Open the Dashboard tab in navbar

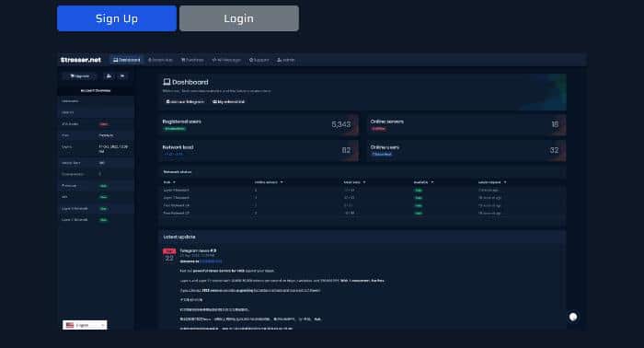point(127,60)
